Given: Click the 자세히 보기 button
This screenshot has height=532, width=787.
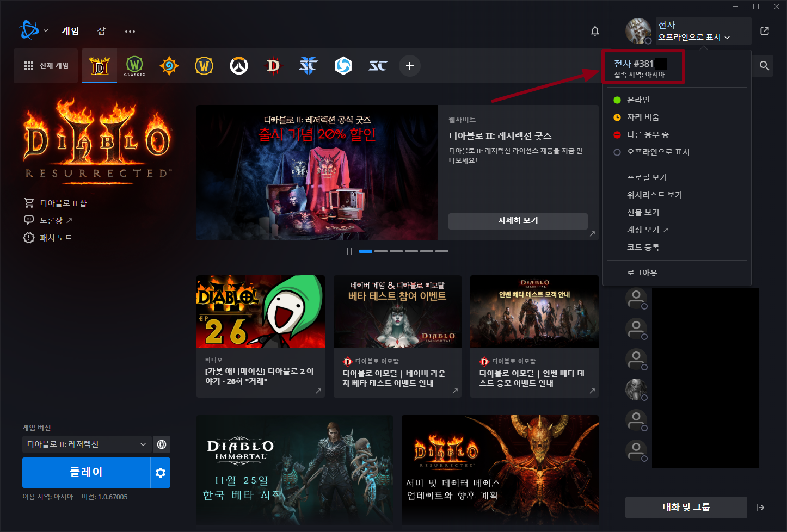Looking at the screenshot, I should tap(518, 221).
